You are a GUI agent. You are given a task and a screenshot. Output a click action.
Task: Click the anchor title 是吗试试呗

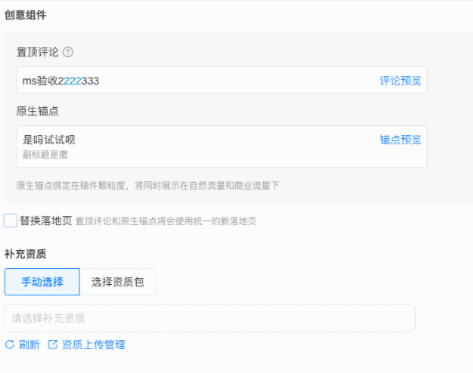(49, 140)
